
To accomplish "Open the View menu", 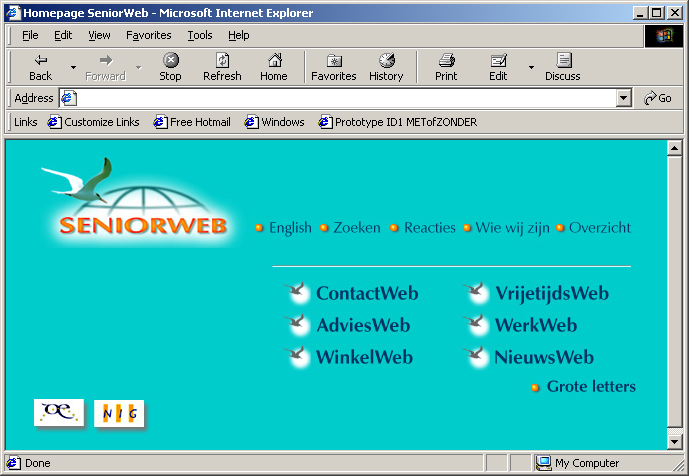I will coord(99,35).
